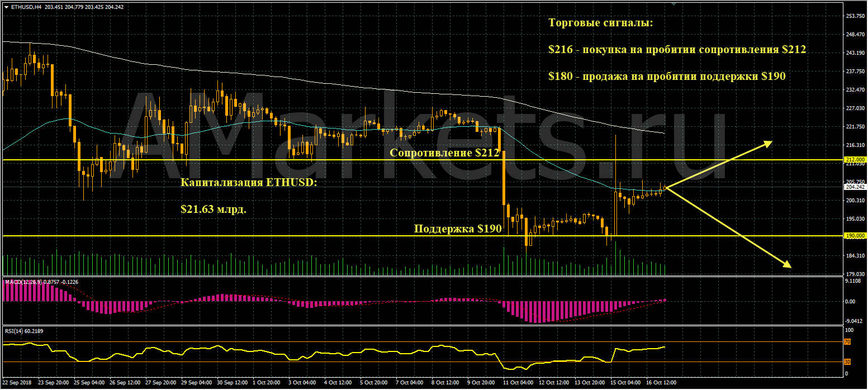
Task: Click the RSI 70 level marker
Action: click(x=848, y=342)
